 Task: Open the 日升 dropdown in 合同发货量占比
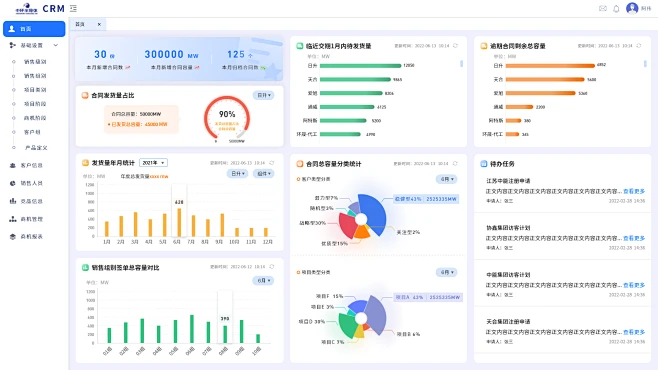(264, 95)
